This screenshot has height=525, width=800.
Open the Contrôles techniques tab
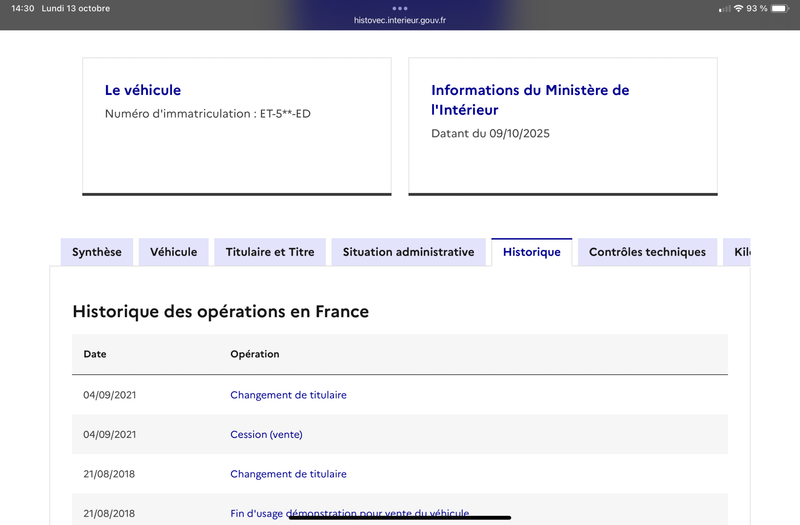coord(647,252)
